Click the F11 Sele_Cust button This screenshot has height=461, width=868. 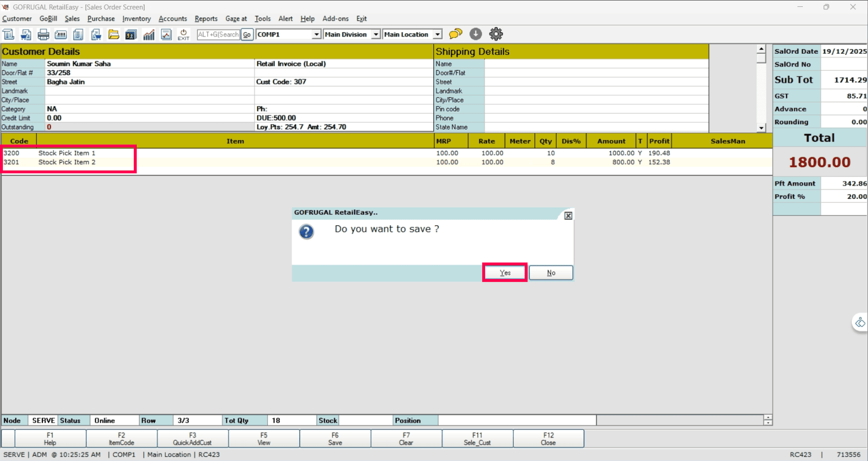coord(478,439)
